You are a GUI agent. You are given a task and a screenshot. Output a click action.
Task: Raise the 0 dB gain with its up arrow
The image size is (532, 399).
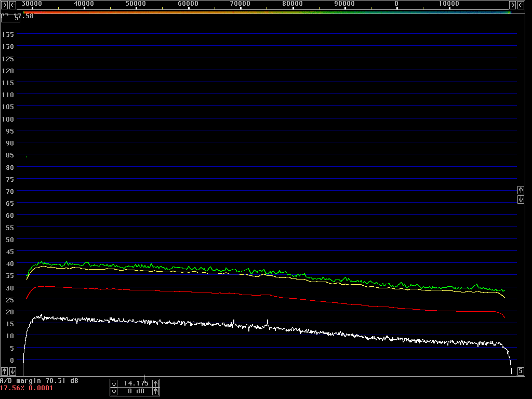pyautogui.click(x=156, y=392)
